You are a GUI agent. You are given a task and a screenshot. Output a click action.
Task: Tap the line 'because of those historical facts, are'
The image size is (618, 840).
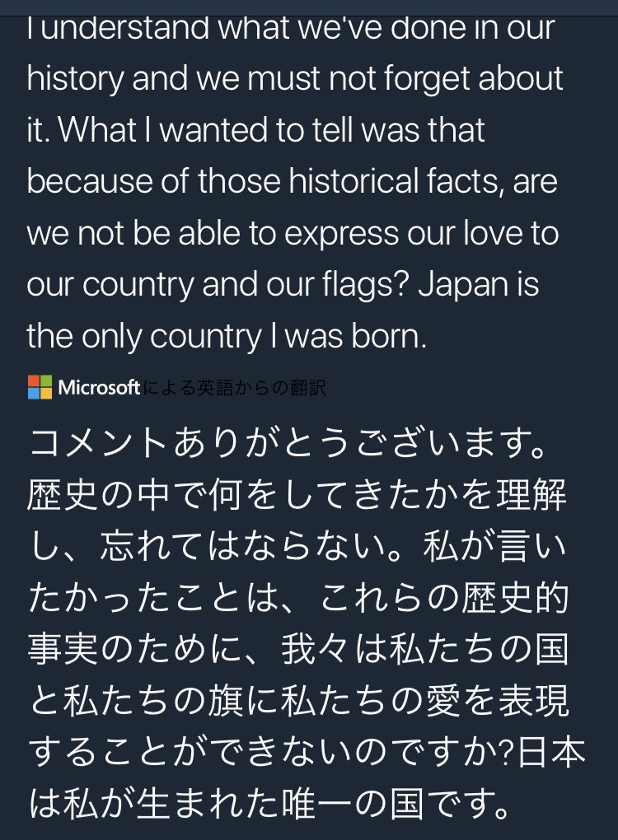point(292,183)
